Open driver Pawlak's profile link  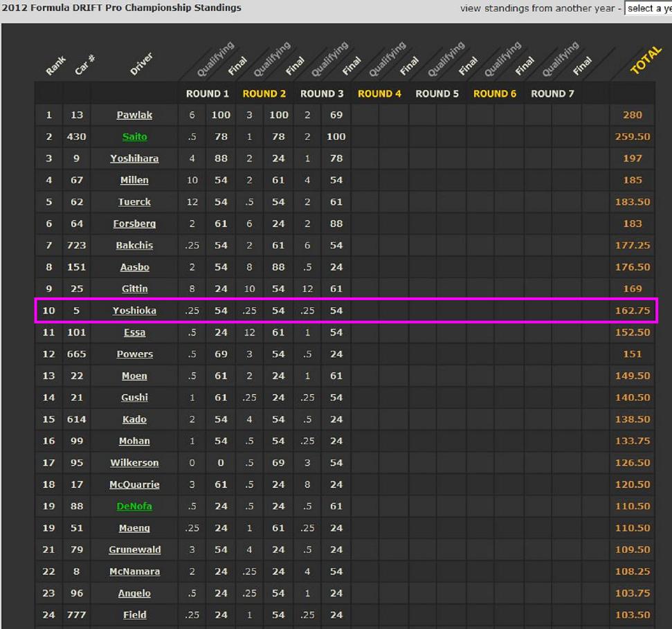134,115
